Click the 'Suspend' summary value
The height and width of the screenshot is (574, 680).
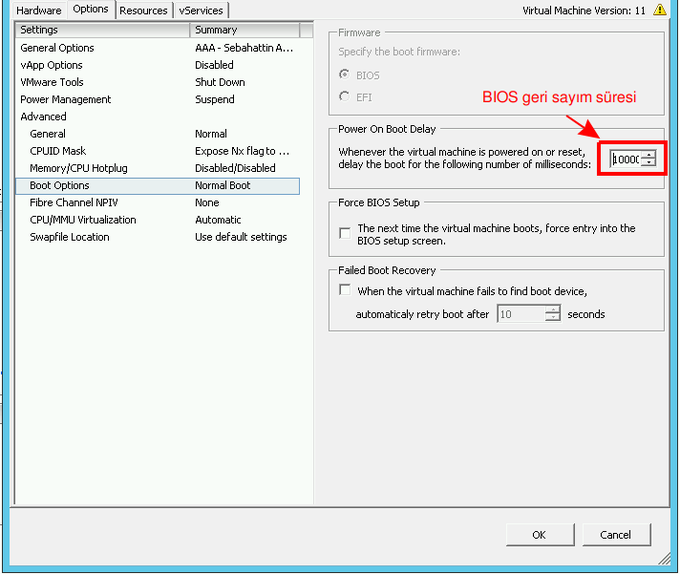[215, 99]
